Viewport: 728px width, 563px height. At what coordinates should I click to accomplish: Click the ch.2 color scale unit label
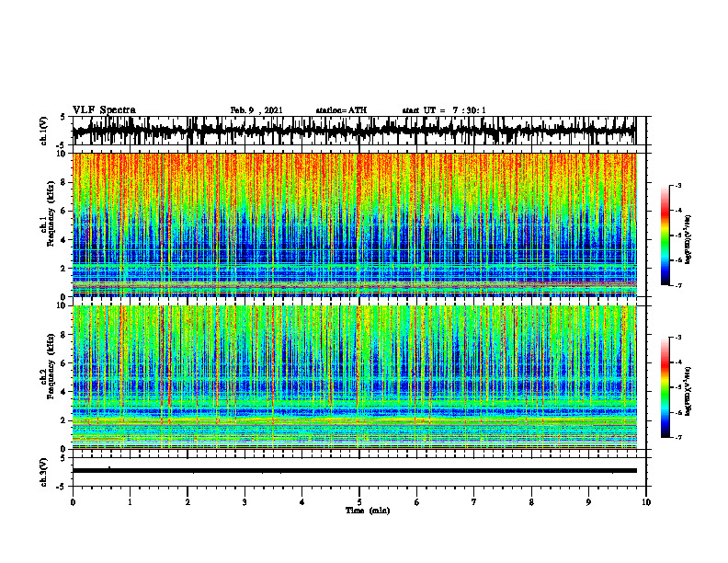[688, 391]
